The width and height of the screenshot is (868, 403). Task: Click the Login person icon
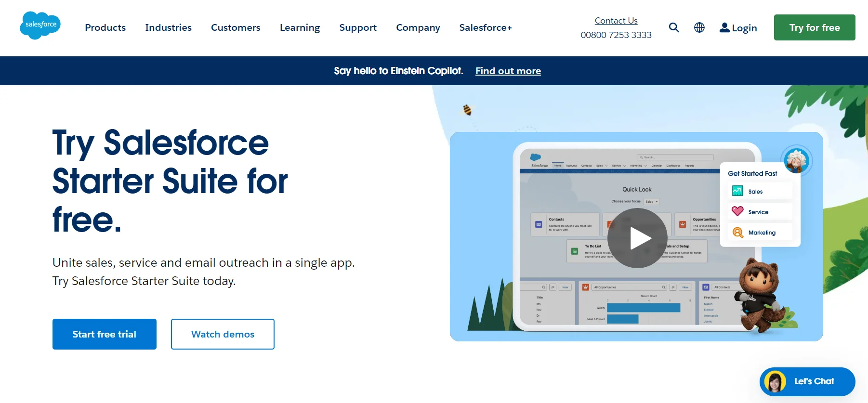tap(724, 27)
